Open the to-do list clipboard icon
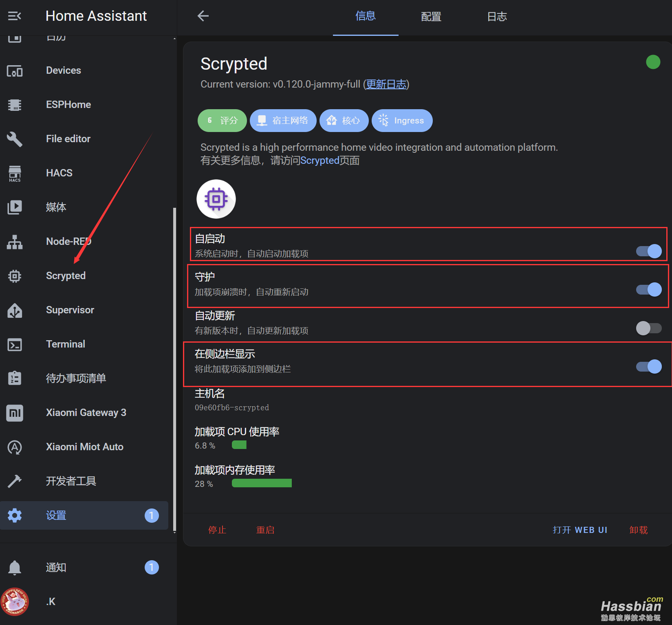Viewport: 672px width, 625px height. tap(15, 379)
